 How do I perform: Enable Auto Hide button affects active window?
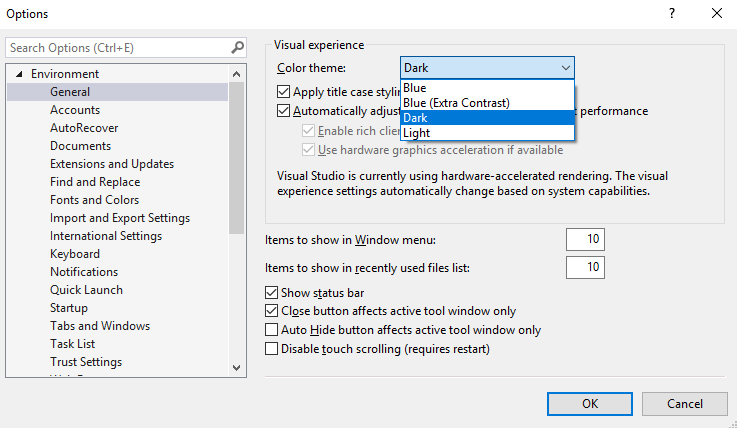(x=271, y=330)
